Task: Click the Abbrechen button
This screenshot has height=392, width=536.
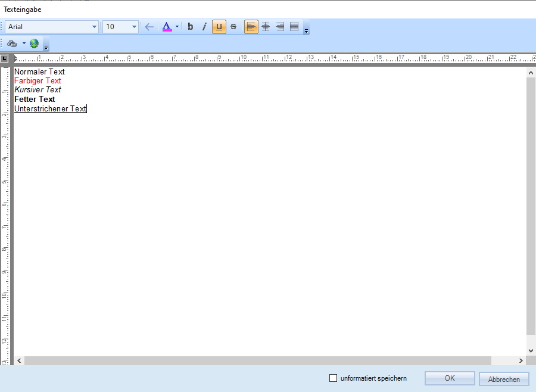Action: tap(504, 379)
